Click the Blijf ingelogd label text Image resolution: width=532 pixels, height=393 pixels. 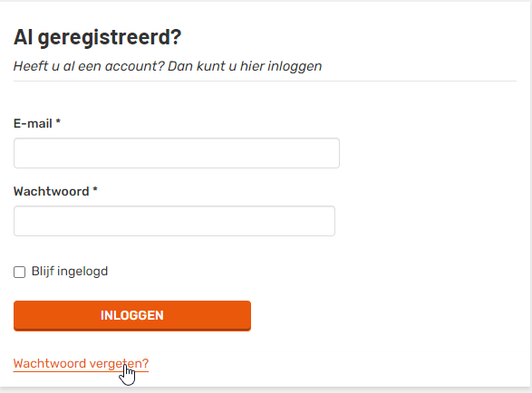70,272
